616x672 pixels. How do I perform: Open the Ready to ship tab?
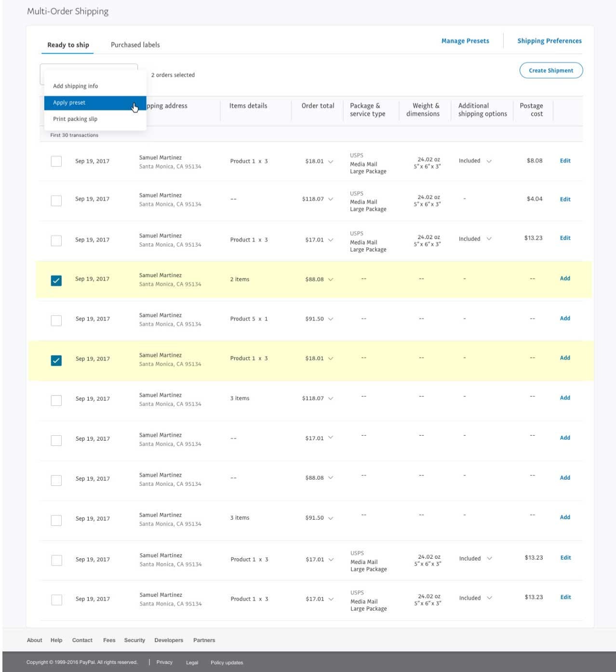(x=68, y=45)
